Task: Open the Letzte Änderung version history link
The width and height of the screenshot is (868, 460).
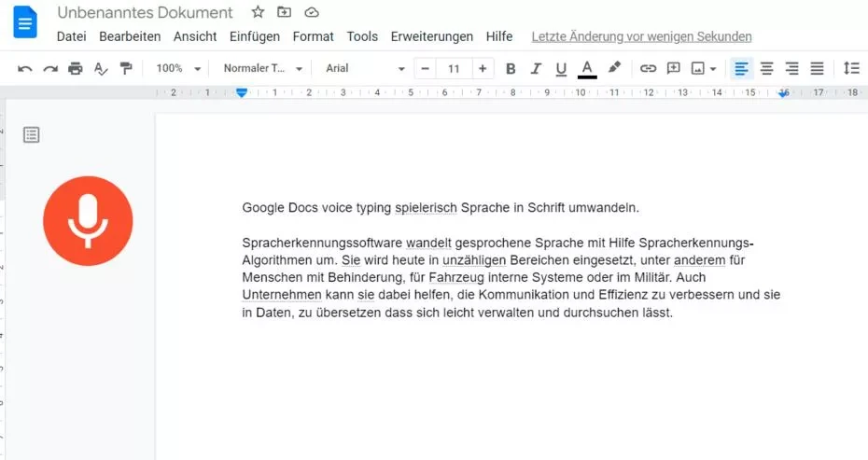Action: pos(641,36)
